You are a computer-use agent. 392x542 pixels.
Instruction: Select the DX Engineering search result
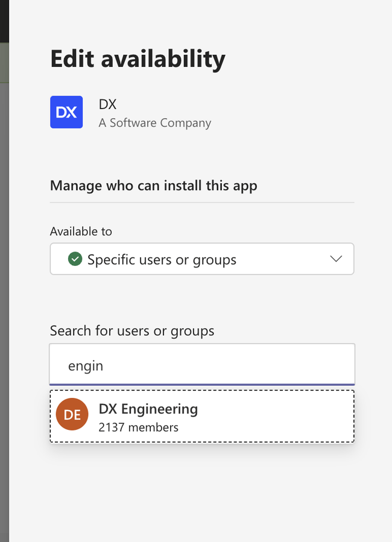(x=201, y=416)
